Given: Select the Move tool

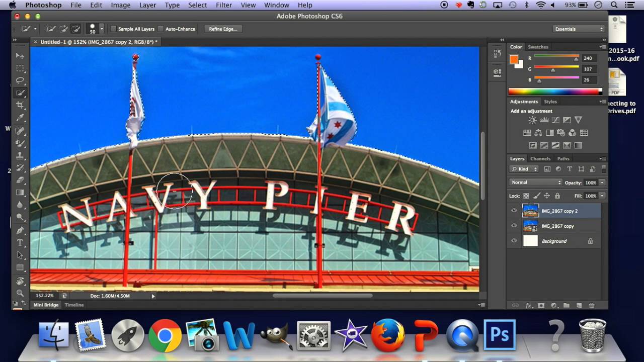Looking at the screenshot, I should [20, 56].
